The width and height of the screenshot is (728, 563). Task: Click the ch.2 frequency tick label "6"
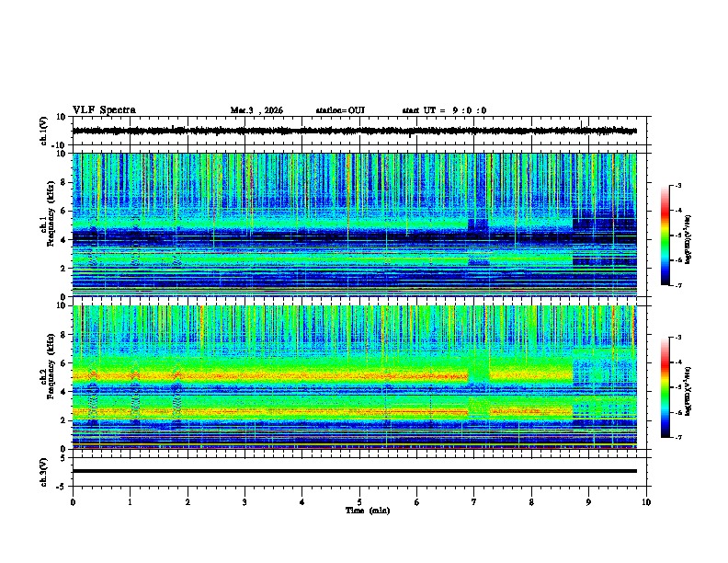63,363
